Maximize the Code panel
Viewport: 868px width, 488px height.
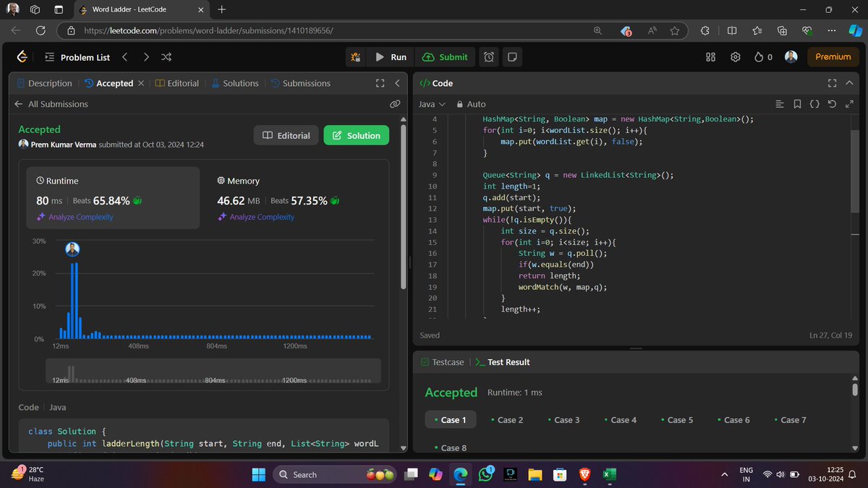(x=832, y=83)
